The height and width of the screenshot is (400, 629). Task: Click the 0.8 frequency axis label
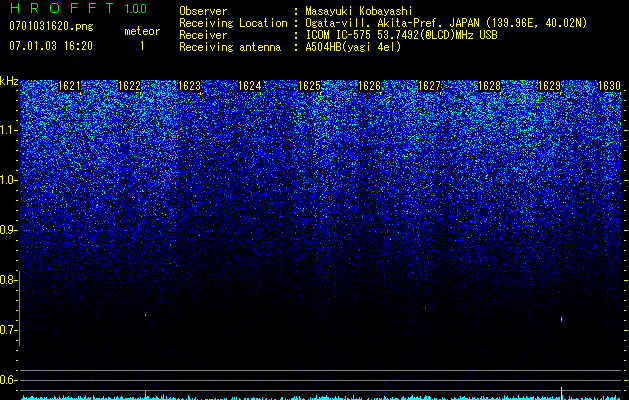pos(7,280)
